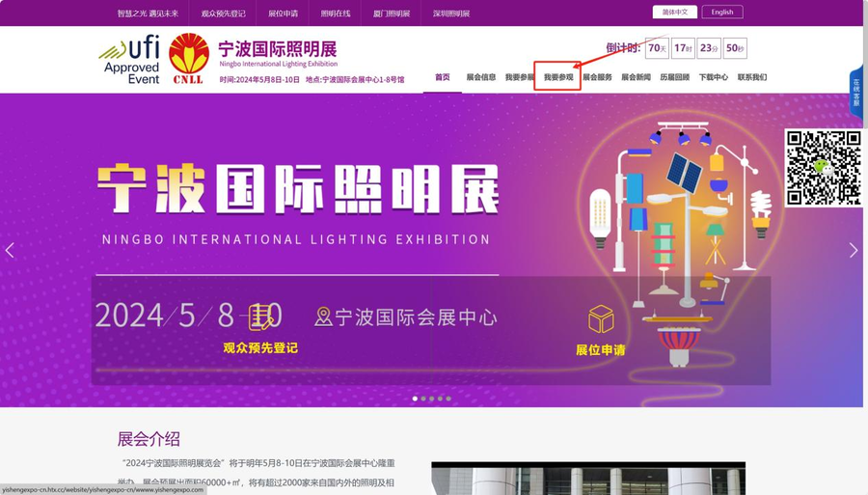The height and width of the screenshot is (495, 868).
Task: Click the 宁波国际照明展 header title
Action: click(278, 48)
